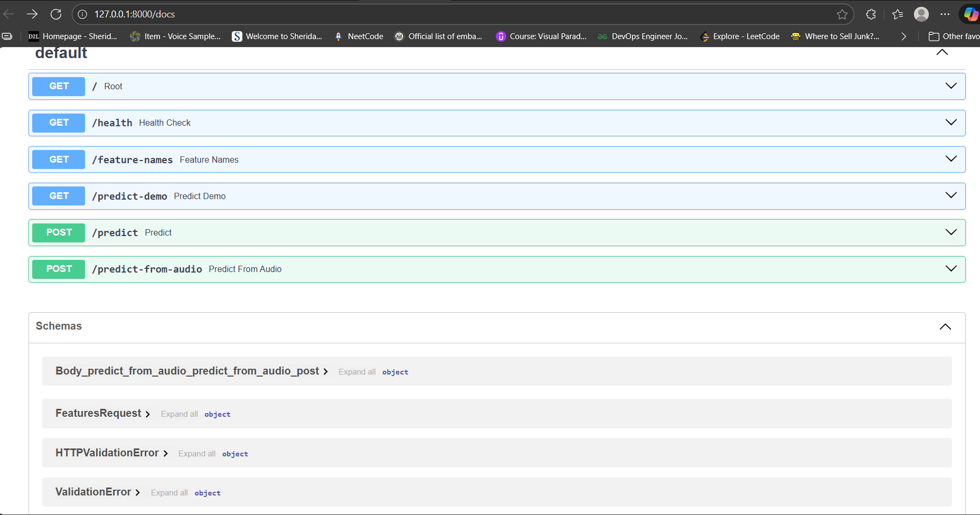This screenshot has width=980, height=515.
Task: Click the browser forward arrow
Action: click(32, 14)
